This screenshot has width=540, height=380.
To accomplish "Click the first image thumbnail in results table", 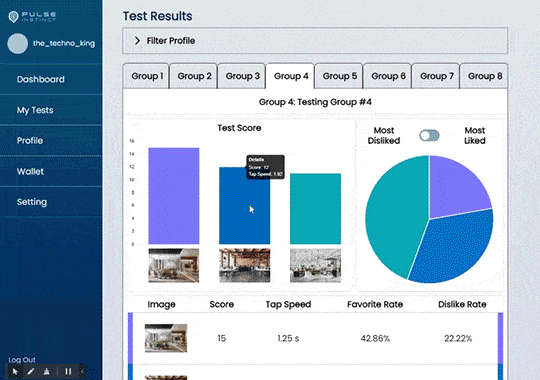I will click(166, 338).
